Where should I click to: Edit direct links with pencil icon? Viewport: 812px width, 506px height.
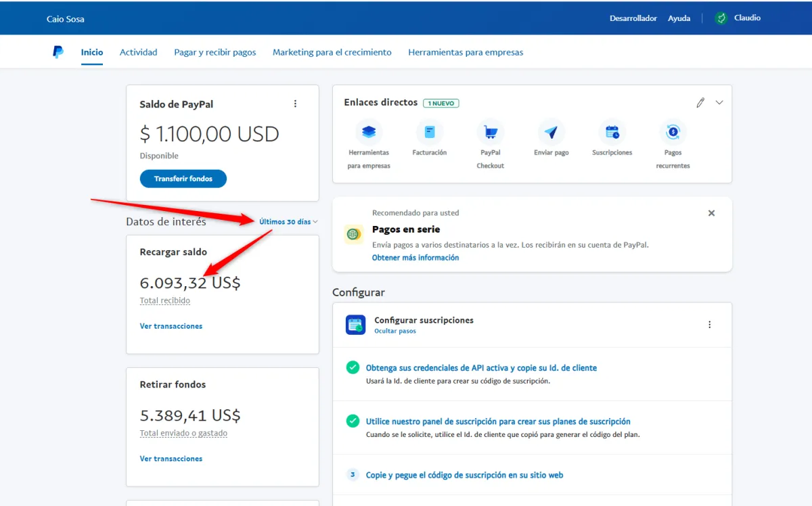(x=700, y=103)
